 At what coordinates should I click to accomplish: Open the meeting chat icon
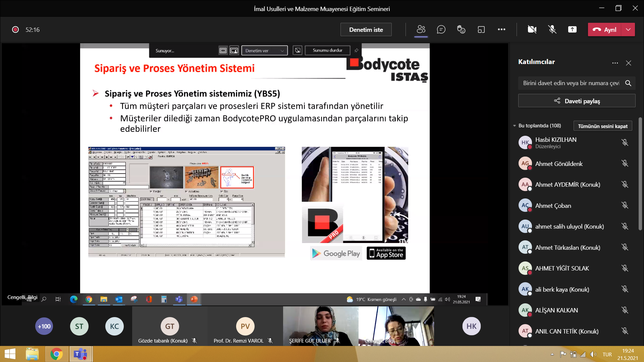[x=441, y=29]
